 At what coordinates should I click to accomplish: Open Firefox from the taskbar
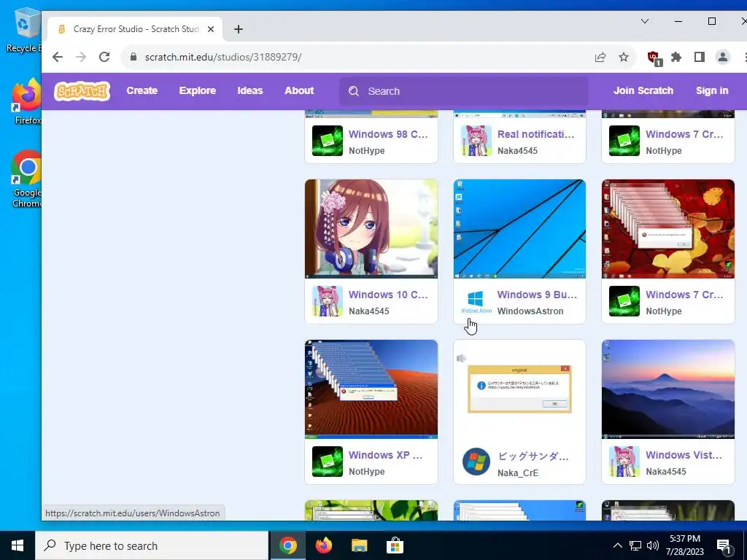[324, 545]
